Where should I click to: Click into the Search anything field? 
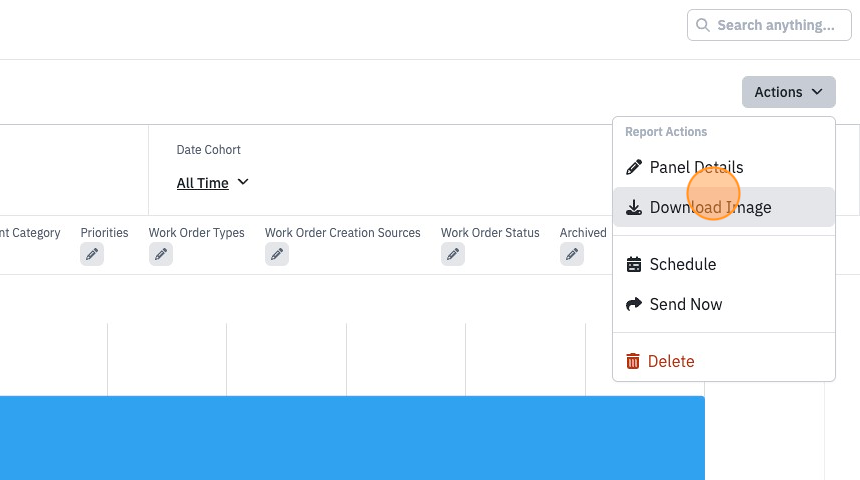pos(769,25)
